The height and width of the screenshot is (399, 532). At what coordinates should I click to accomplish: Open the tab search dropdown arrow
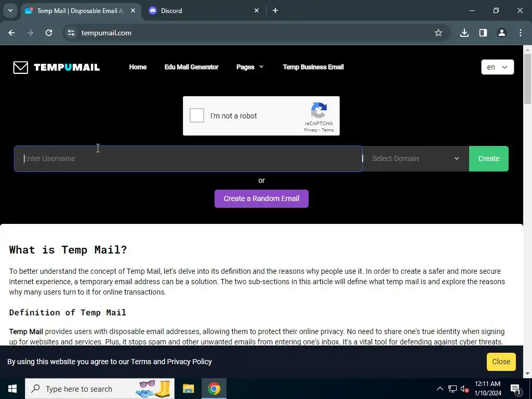10,10
